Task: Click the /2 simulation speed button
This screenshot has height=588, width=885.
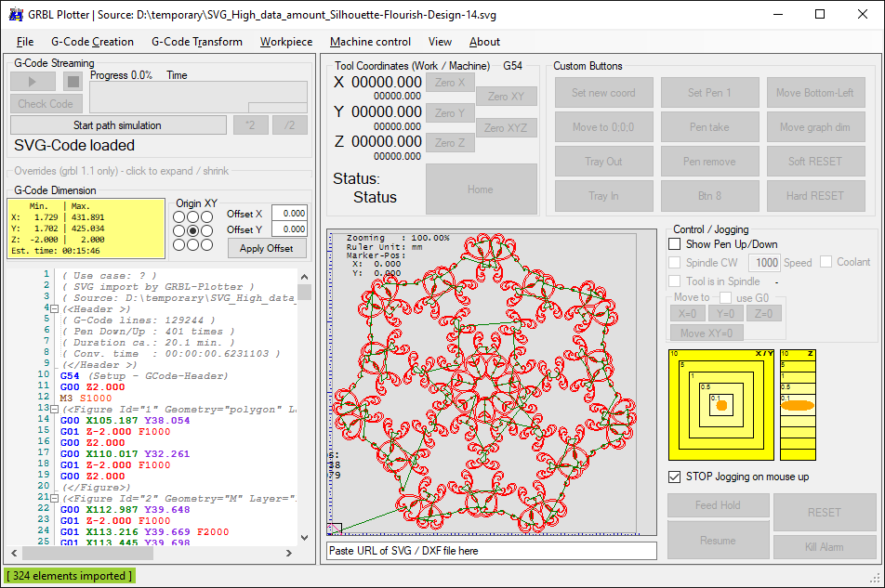Action: (x=289, y=125)
